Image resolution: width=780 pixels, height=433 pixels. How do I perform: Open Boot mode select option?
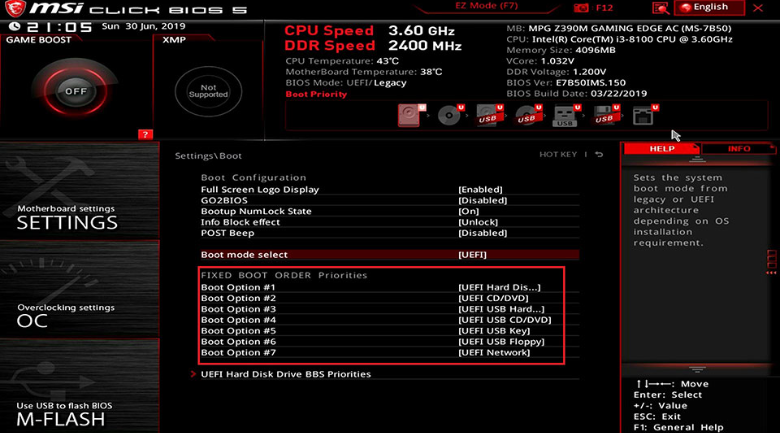click(390, 255)
